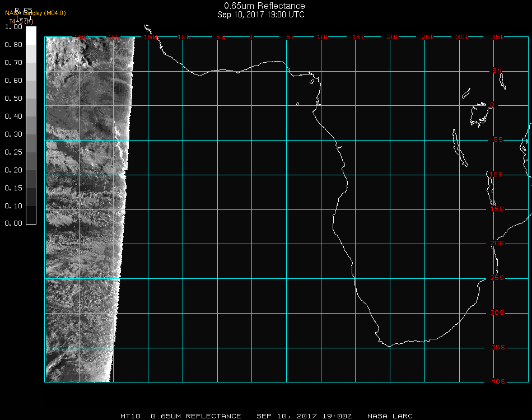Click the MT10 text in the footer
Screen dimensions: 532x420
click(x=130, y=416)
